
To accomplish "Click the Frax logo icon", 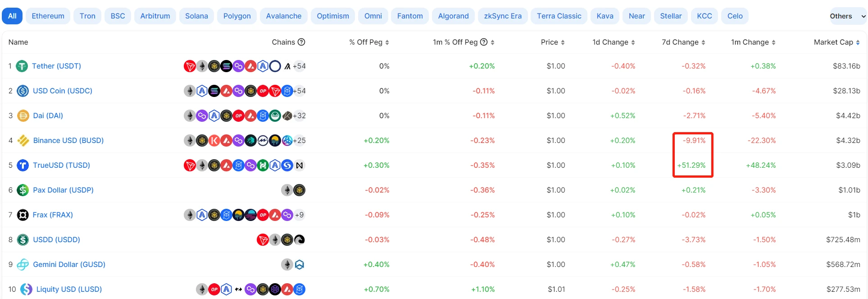I will pyautogui.click(x=23, y=215).
